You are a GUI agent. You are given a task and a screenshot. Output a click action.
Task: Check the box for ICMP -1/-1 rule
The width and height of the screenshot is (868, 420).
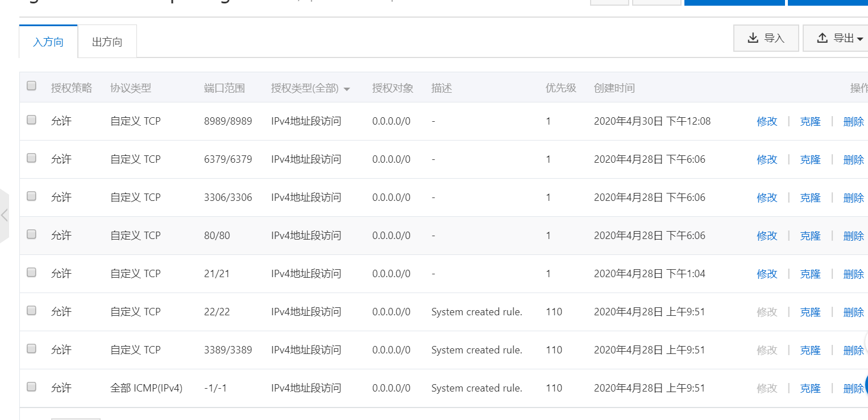point(32,386)
